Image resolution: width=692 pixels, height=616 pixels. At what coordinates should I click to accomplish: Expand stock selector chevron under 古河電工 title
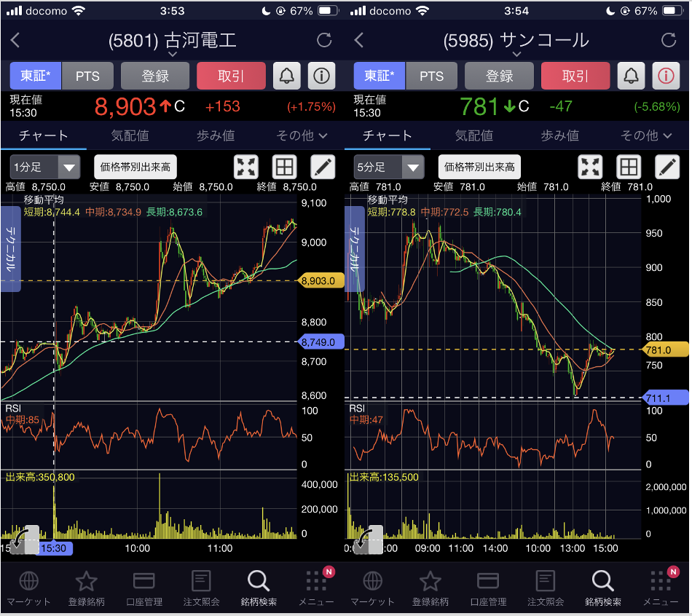173,54
